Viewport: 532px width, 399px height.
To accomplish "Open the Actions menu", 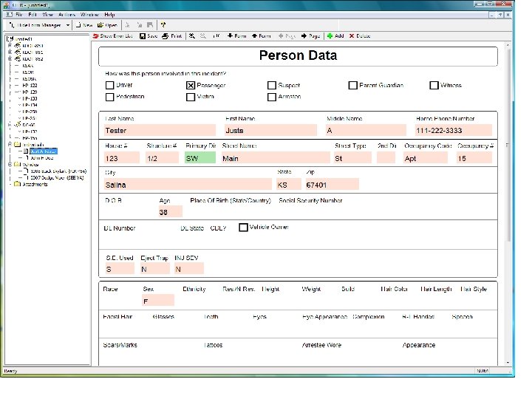I will 66,15.
